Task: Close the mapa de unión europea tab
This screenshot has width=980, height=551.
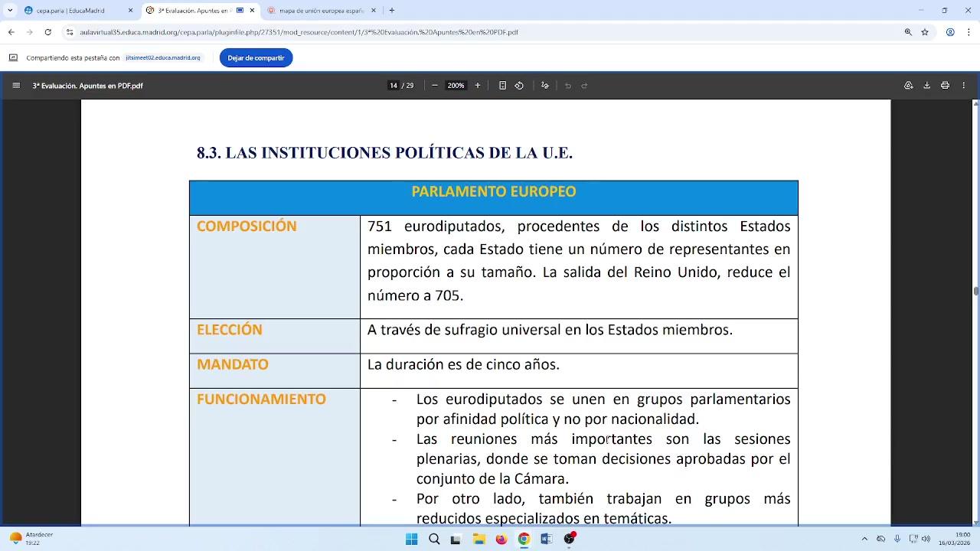Action: [x=374, y=11]
